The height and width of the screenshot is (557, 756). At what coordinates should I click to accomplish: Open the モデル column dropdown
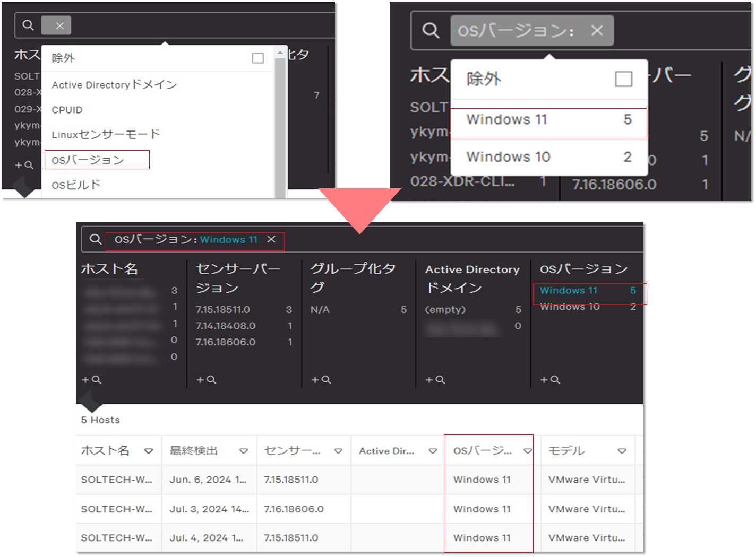point(622,451)
